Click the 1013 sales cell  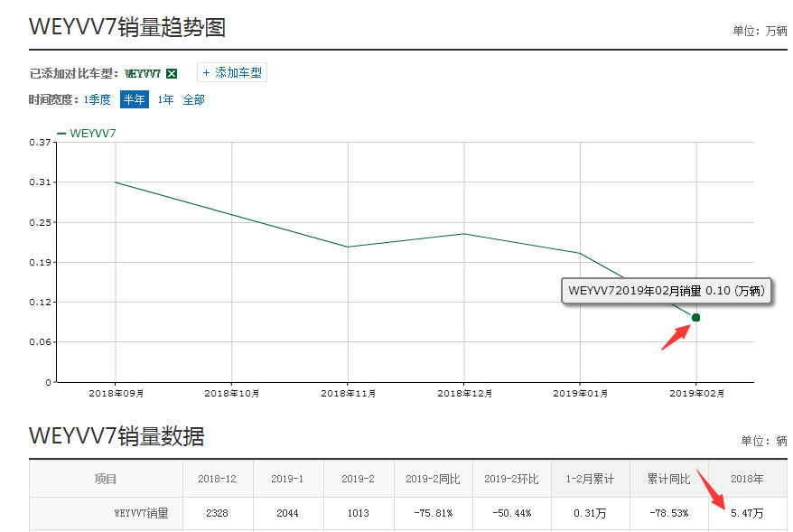(358, 513)
